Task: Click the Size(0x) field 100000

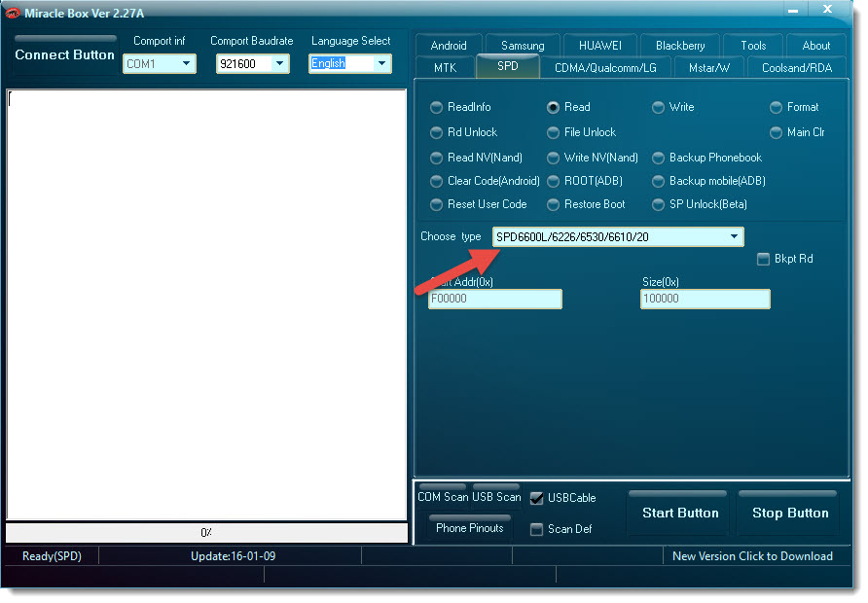Action: pos(705,300)
